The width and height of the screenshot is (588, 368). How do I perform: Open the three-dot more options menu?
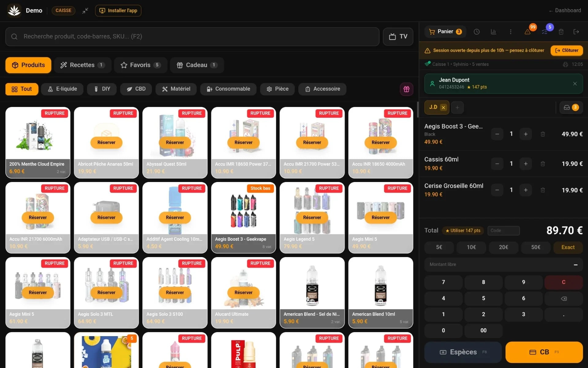coord(511,32)
